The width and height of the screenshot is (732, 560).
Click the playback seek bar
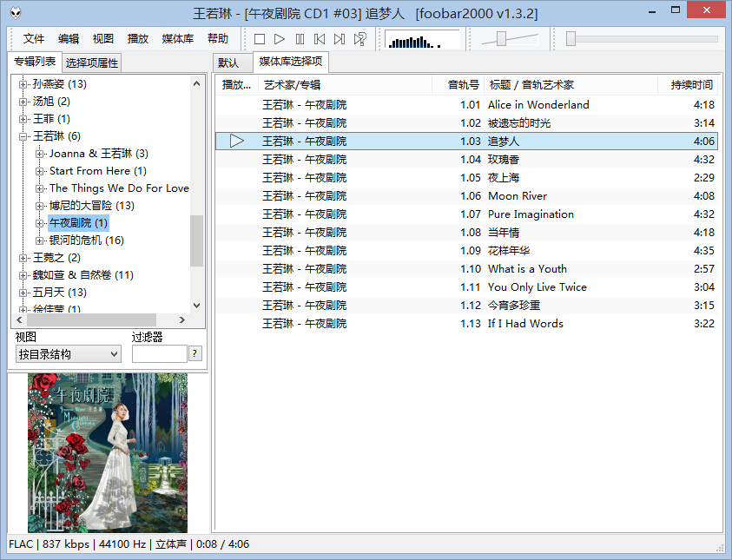tap(642, 39)
